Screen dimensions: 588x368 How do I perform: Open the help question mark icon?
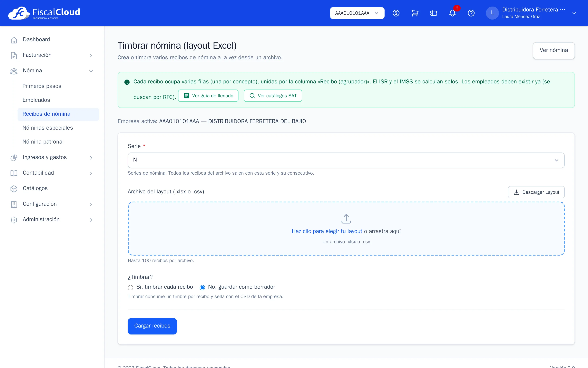pos(471,13)
